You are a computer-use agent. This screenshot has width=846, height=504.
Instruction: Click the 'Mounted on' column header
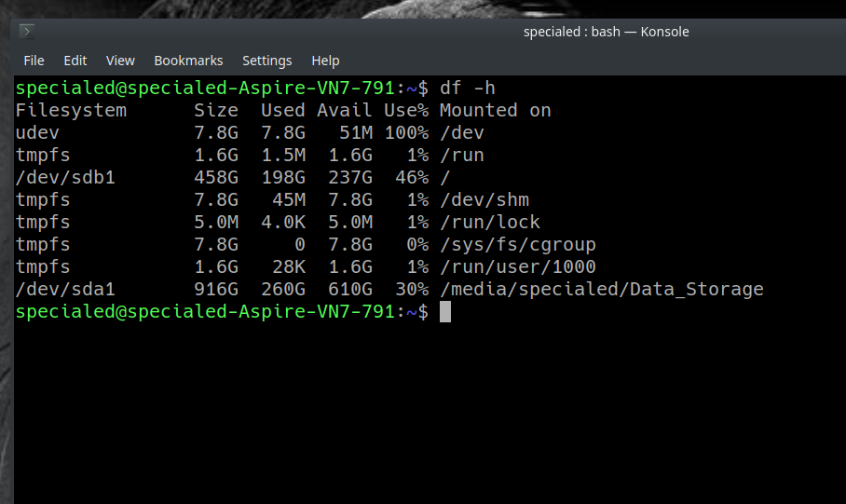(x=495, y=111)
